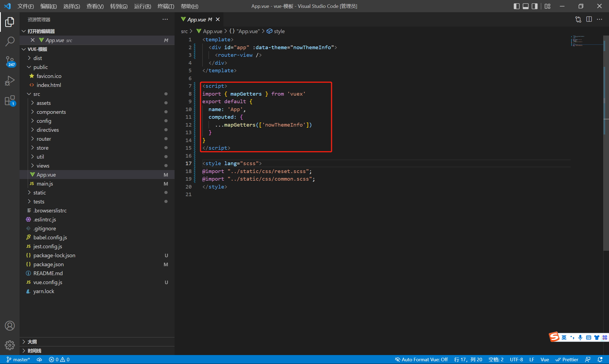Click master* branch in status bar
The width and height of the screenshot is (609, 364).
coord(18,359)
